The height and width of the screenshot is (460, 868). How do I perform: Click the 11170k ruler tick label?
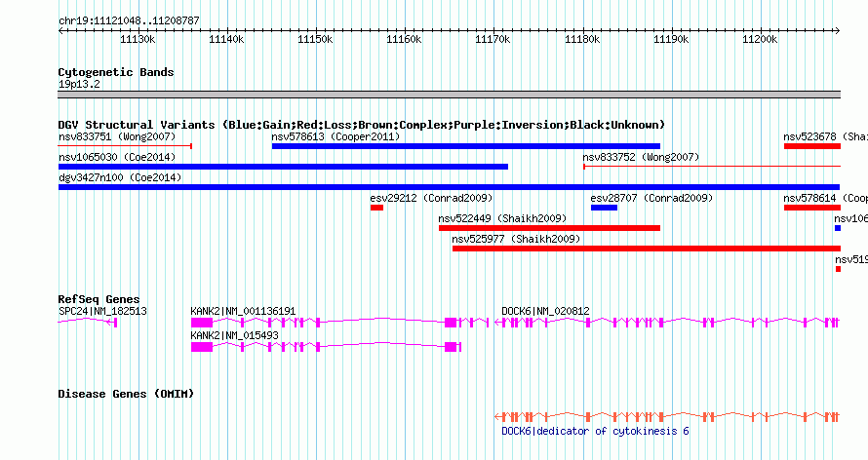pyautogui.click(x=493, y=39)
